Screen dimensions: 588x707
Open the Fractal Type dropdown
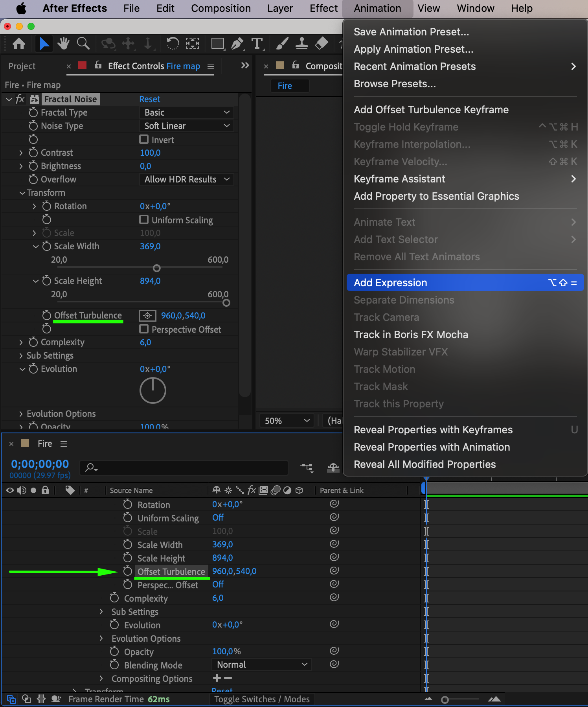coord(187,112)
